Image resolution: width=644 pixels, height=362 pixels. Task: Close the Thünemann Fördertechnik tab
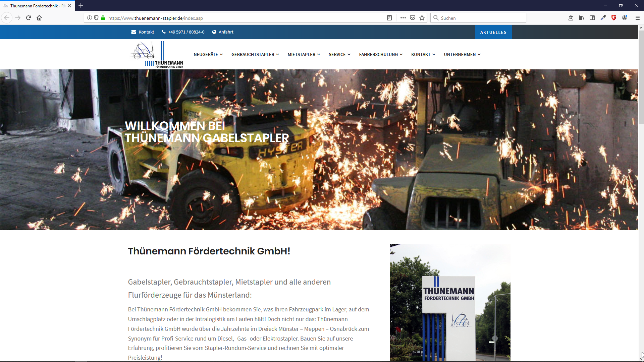pos(69,6)
